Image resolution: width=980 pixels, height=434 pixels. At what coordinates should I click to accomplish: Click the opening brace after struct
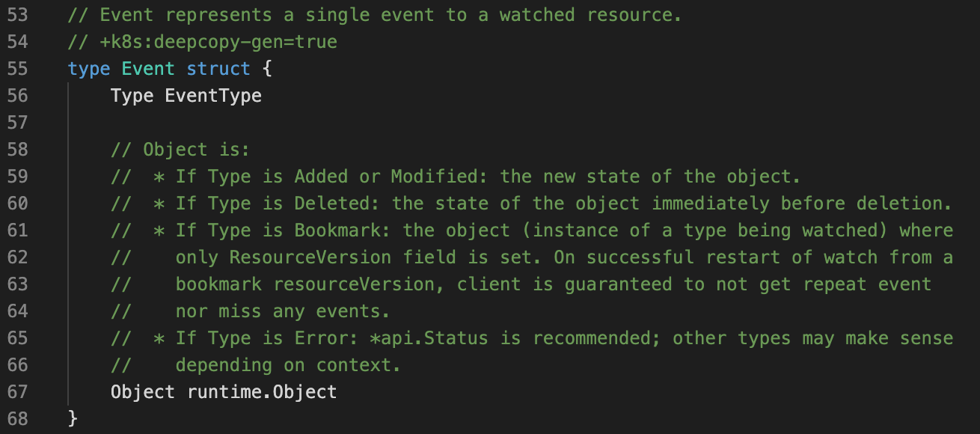(267, 69)
